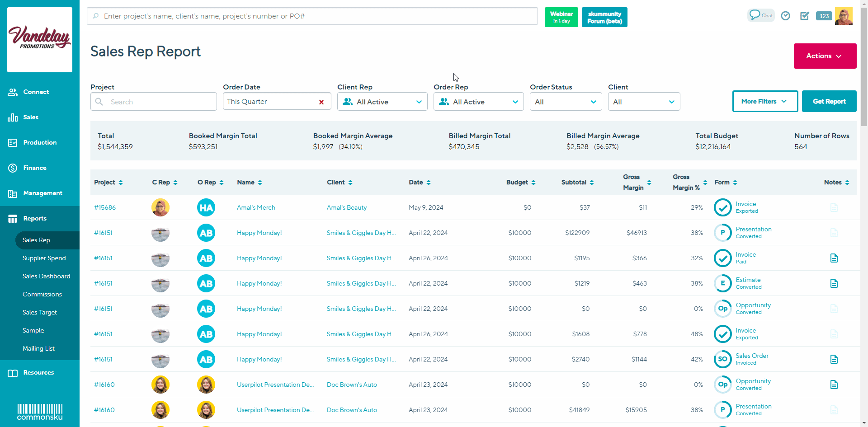Click the 123 notifications badge
The height and width of the screenshot is (427, 868).
pos(824,16)
